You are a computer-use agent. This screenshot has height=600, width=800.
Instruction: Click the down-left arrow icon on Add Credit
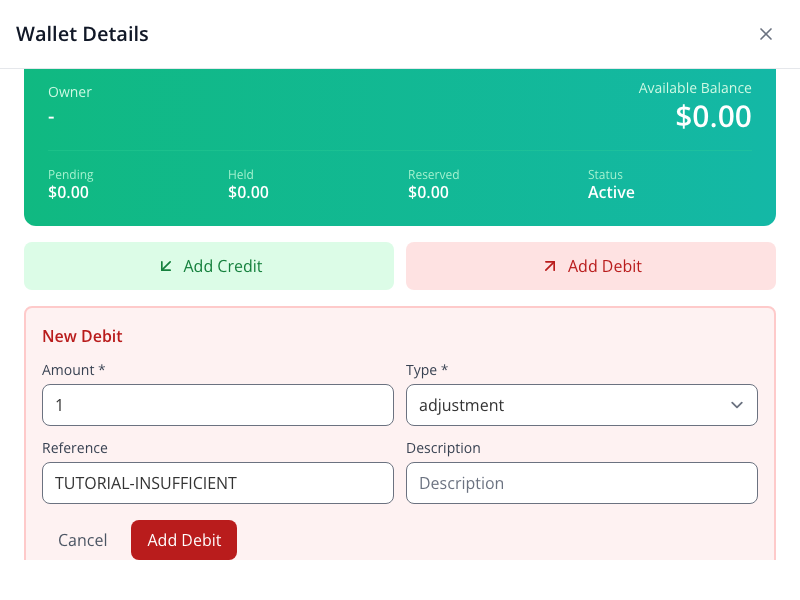click(166, 266)
